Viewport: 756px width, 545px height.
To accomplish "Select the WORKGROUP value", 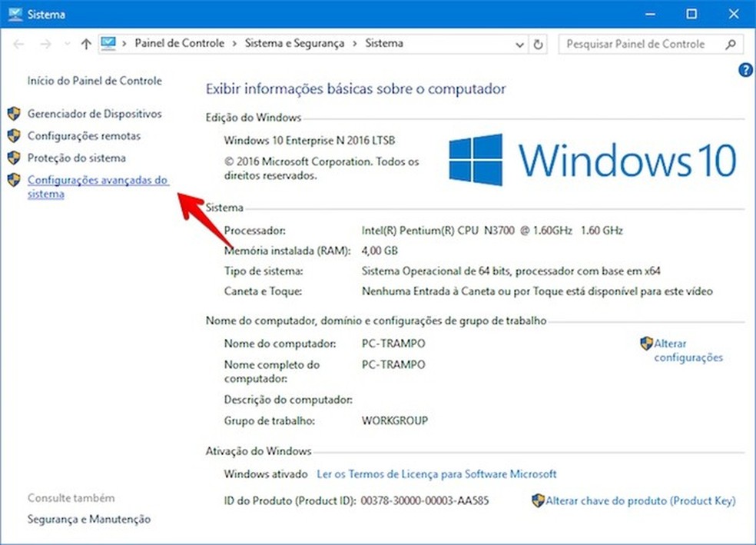I will click(x=394, y=420).
